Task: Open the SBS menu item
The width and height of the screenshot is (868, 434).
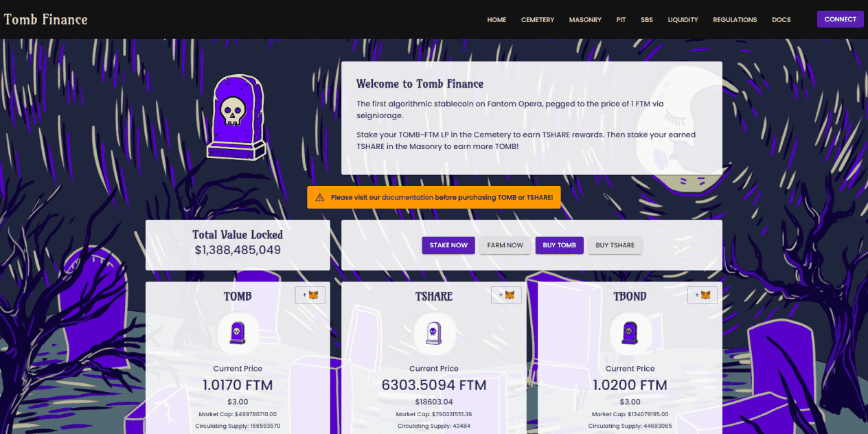Action: pyautogui.click(x=647, y=19)
